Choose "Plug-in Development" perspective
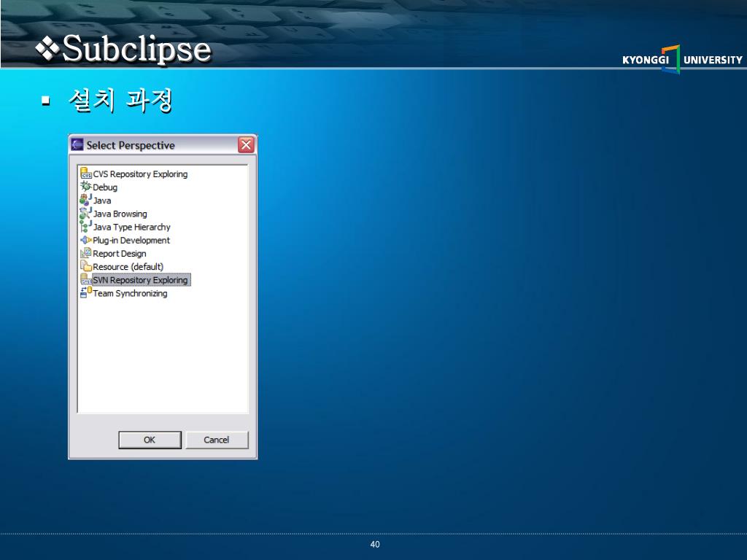Image resolution: width=747 pixels, height=560 pixels. pyautogui.click(x=131, y=241)
